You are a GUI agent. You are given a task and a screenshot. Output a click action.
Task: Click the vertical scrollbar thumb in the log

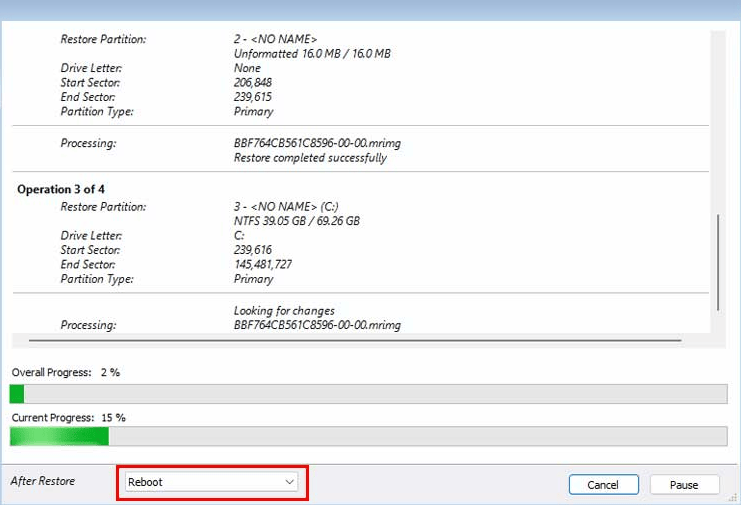click(x=718, y=263)
